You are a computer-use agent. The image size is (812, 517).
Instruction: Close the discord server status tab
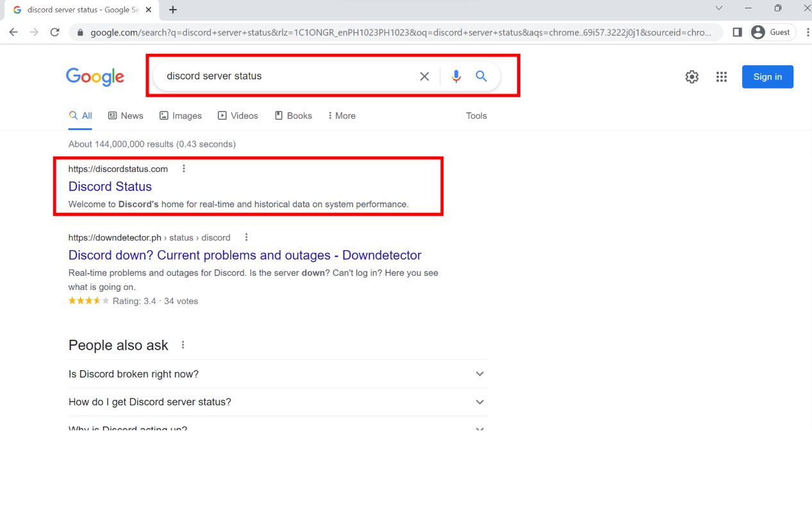click(x=149, y=10)
